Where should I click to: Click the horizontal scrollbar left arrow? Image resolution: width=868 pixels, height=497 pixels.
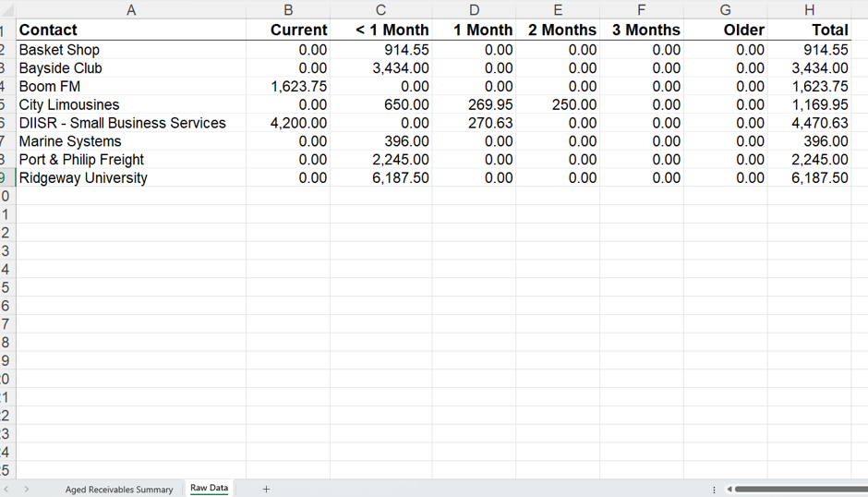[x=729, y=490]
